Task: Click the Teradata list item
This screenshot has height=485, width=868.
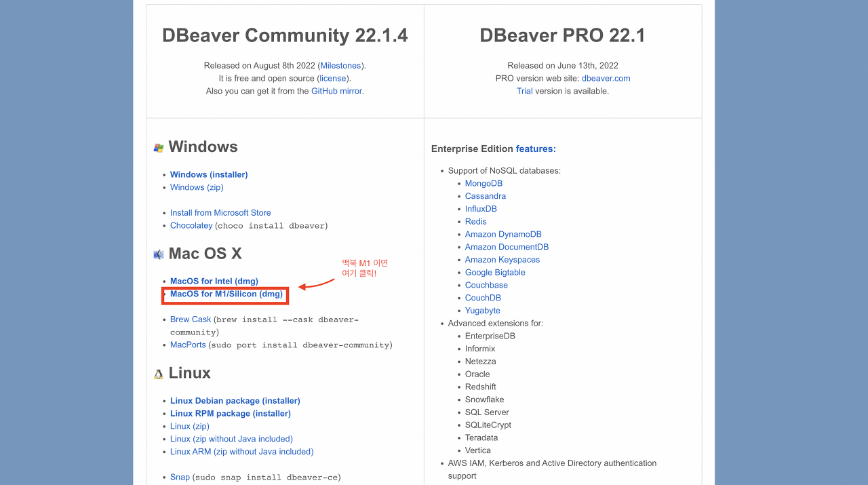Action: 481,438
